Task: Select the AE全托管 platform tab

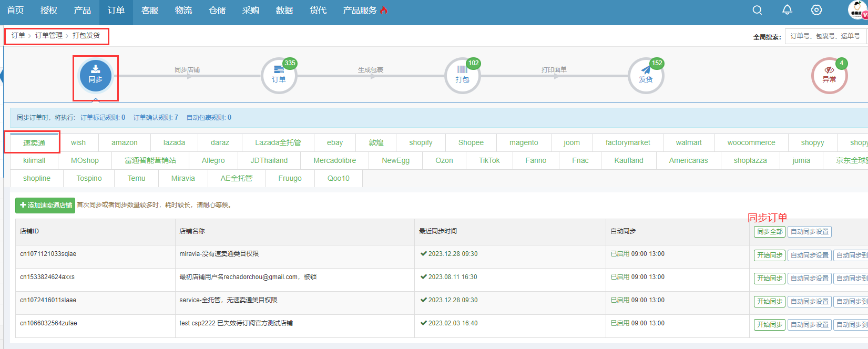Action: click(x=237, y=178)
